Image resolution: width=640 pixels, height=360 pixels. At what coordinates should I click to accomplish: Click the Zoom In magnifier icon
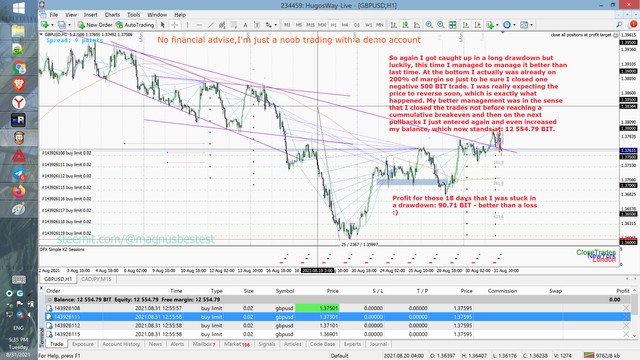point(429,25)
